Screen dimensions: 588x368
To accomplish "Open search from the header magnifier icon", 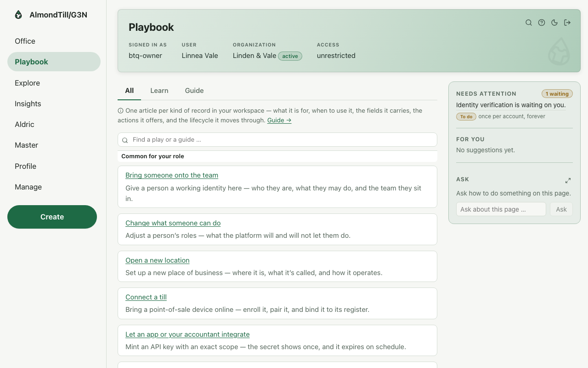I will [529, 23].
